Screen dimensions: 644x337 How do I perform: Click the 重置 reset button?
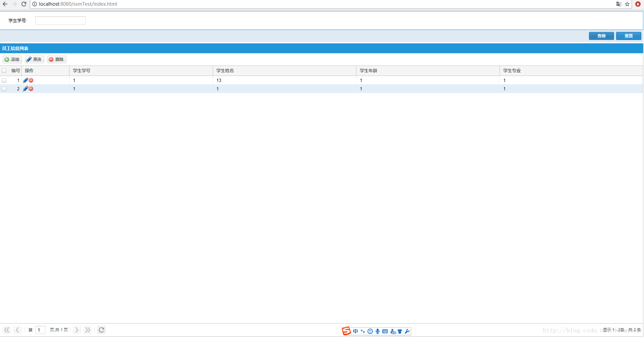click(629, 36)
